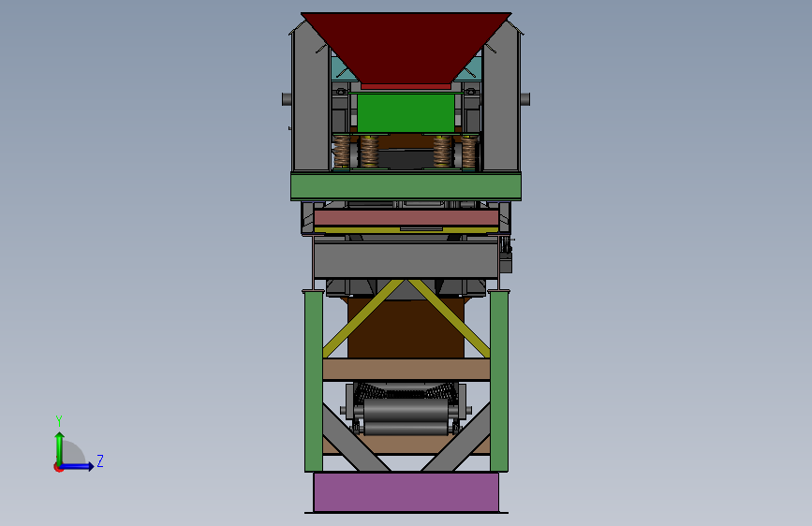Click the right yellow diagonal brace
Image resolution: width=812 pixels, height=526 pixels.
pos(449,319)
